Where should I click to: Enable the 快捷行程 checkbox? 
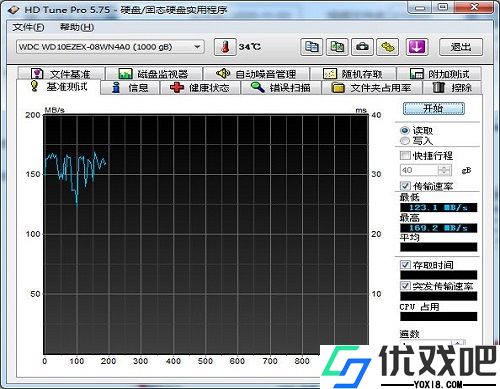coord(405,155)
